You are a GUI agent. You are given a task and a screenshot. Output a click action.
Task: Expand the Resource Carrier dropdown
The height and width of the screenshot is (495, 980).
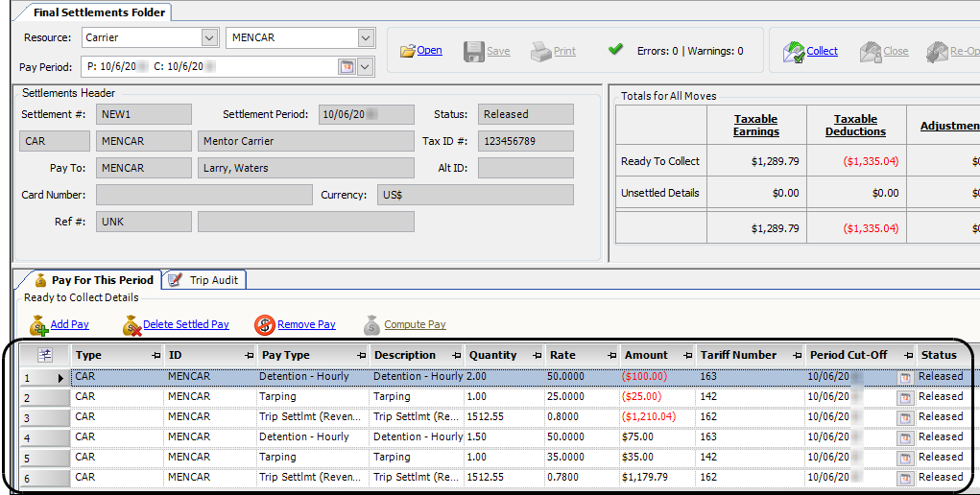point(210,37)
